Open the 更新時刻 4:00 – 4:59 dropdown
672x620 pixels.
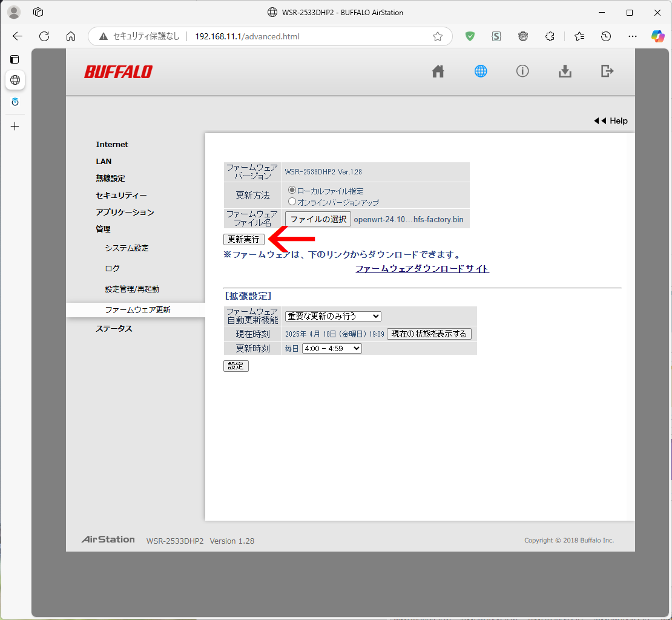tap(332, 348)
